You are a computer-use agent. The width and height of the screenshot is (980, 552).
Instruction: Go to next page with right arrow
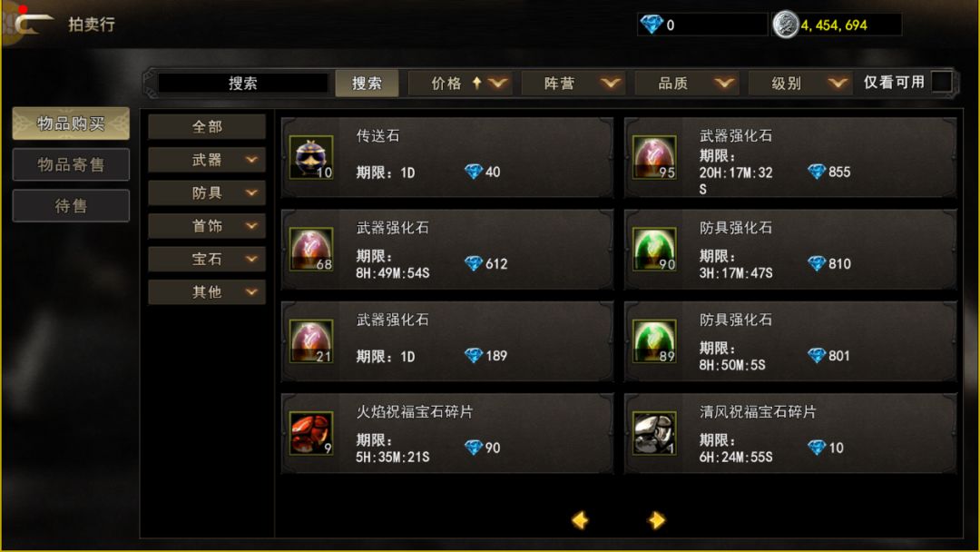pos(656,520)
